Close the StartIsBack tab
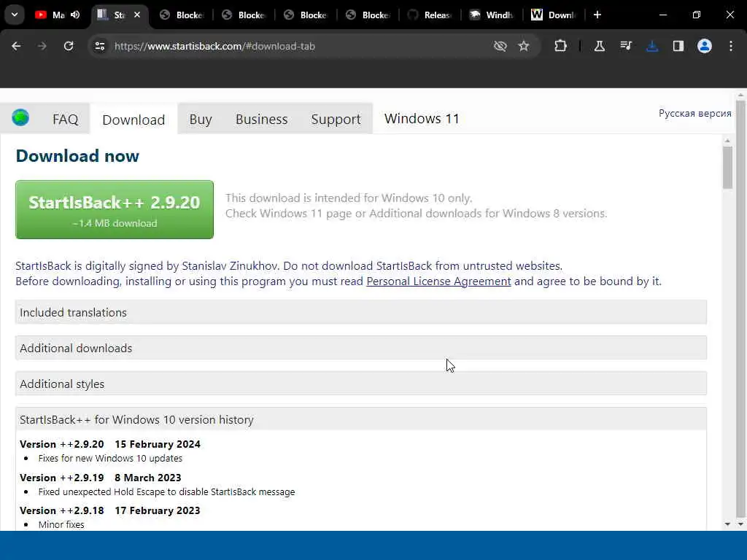The image size is (747, 560). point(137,15)
